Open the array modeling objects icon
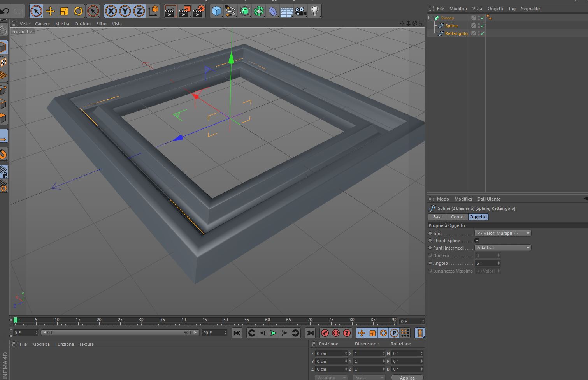 click(x=259, y=11)
